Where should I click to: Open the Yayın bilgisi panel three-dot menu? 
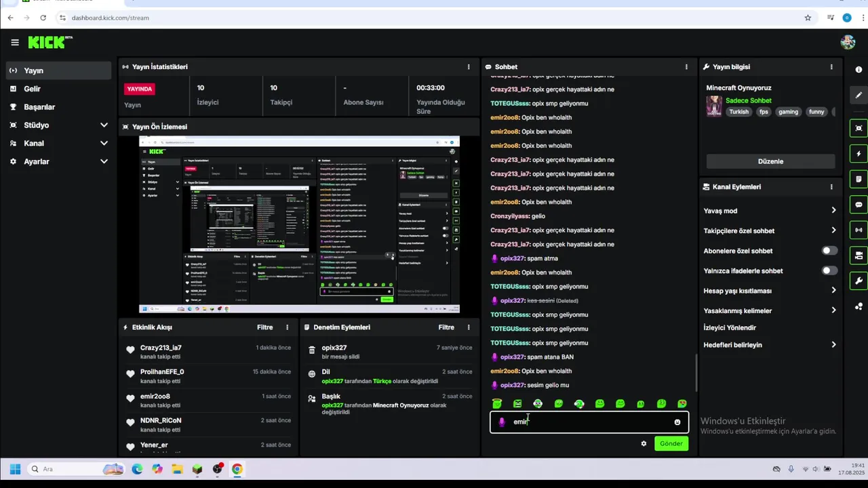point(831,67)
